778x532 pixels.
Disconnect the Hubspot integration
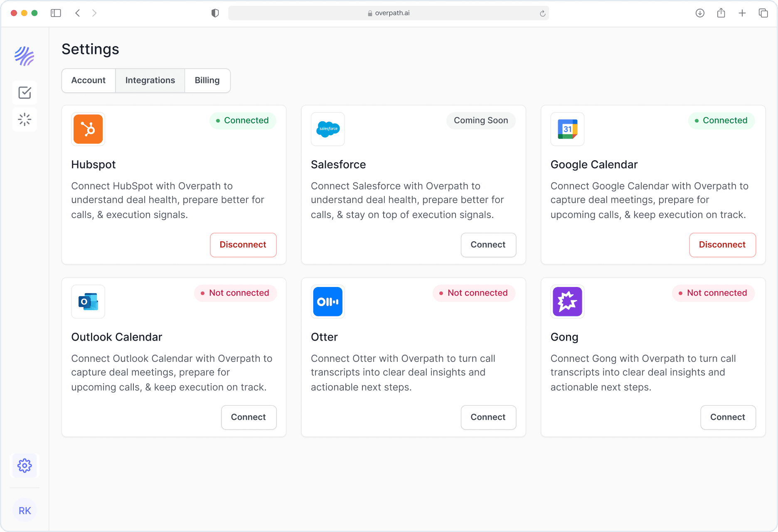click(x=243, y=245)
